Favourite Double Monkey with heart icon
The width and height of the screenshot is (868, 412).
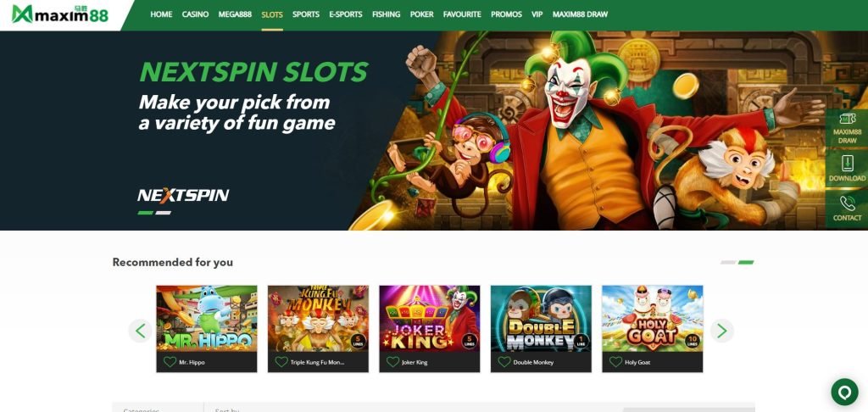point(504,362)
